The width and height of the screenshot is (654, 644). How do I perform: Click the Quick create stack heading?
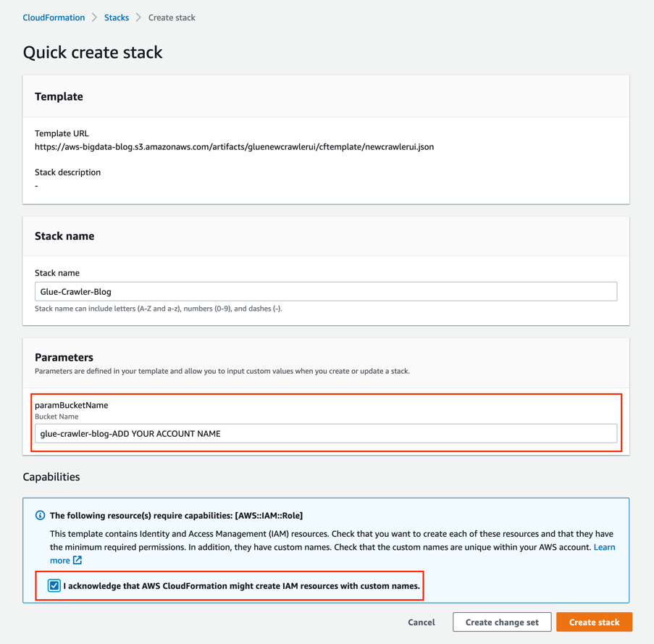(93, 52)
